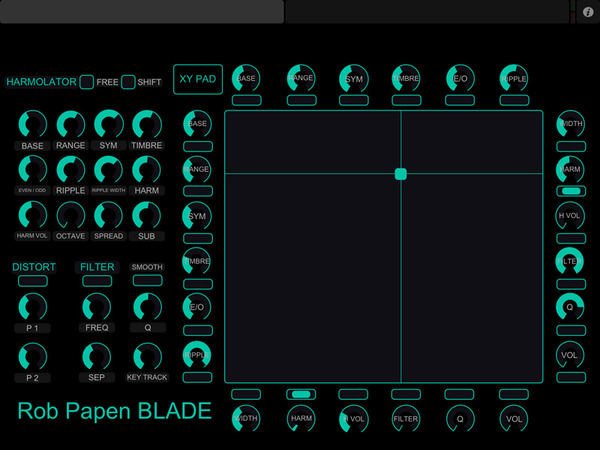Click the Q knob beside FREQ

[148, 307]
